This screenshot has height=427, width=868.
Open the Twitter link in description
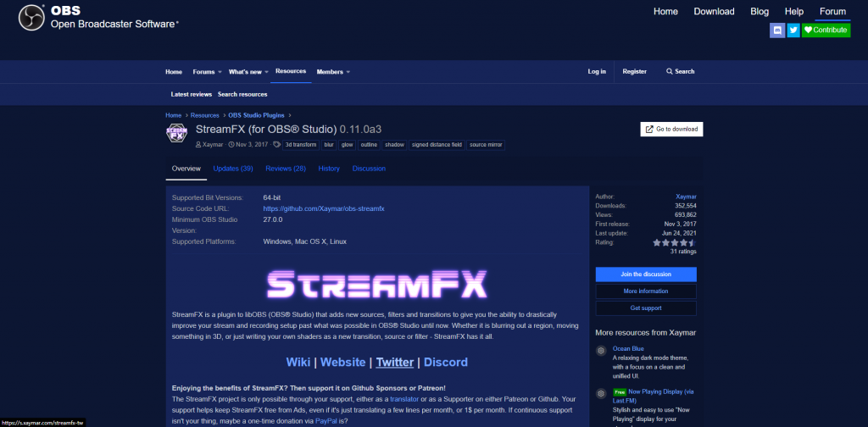[395, 363]
